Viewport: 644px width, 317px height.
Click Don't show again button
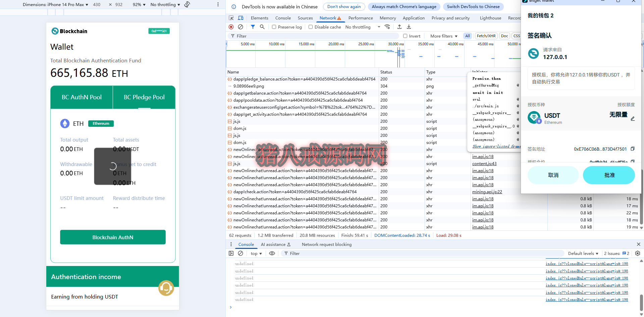[344, 7]
